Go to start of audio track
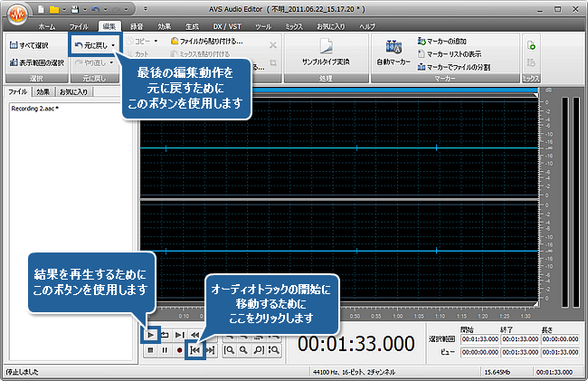This screenshot has height=381, width=588. tap(195, 350)
